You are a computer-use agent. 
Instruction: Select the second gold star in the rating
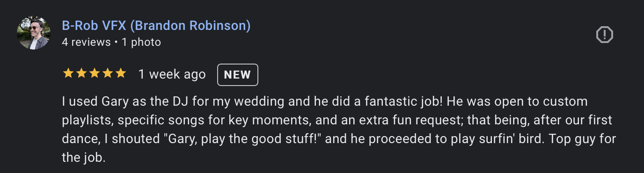81,73
